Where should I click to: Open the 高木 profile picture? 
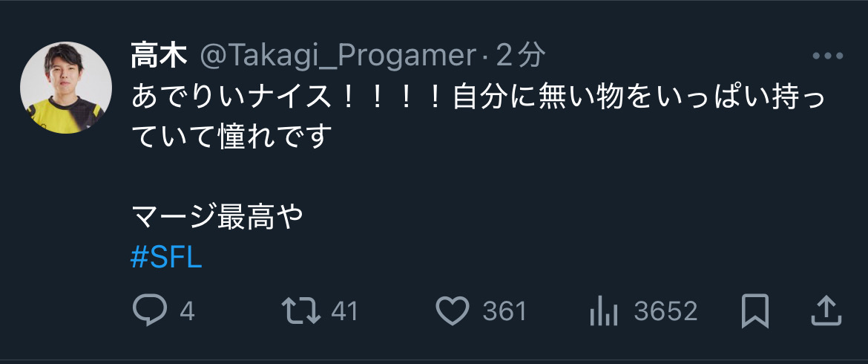point(66,88)
